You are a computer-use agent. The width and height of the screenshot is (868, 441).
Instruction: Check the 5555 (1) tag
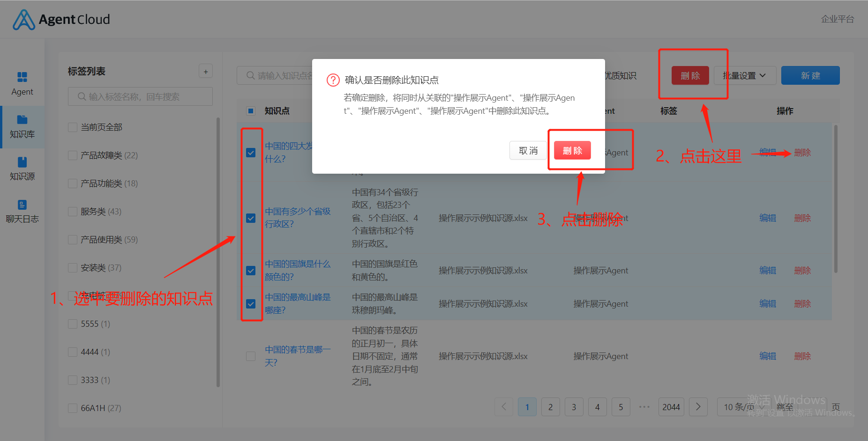point(73,324)
